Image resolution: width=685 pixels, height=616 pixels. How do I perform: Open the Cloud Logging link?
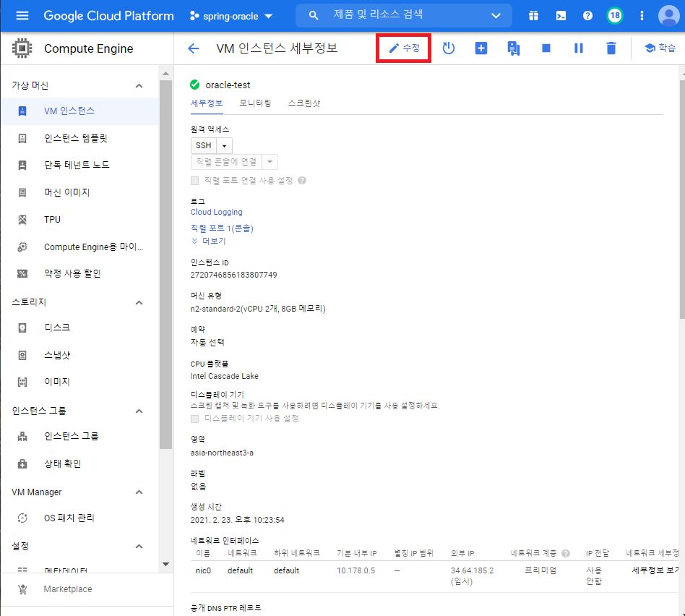pos(216,212)
